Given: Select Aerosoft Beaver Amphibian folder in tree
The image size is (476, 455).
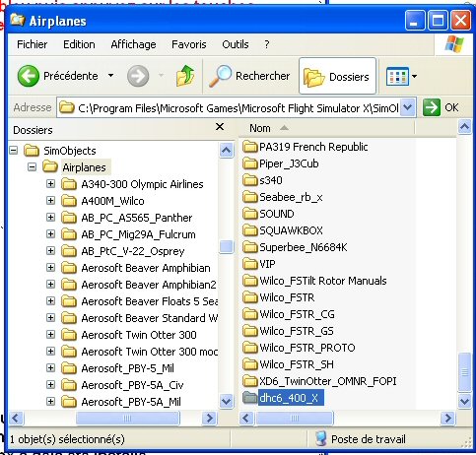Looking at the screenshot, I should (x=146, y=268).
